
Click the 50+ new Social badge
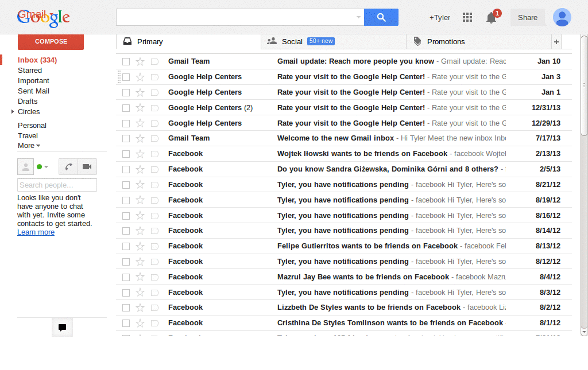pos(320,41)
